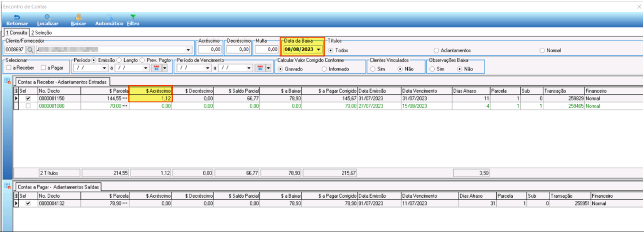
Task: Click the Contas a Pagar grid icon
Action: point(8,185)
